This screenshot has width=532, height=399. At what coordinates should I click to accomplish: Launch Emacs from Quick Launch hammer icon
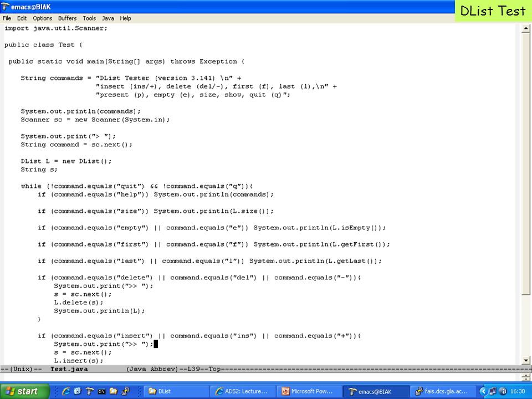pos(90,391)
